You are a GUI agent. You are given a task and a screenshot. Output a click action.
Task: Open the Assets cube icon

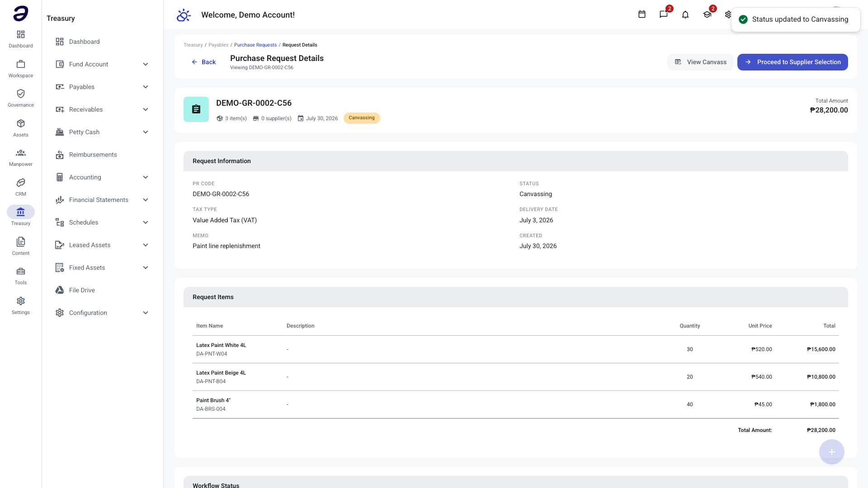(21, 123)
